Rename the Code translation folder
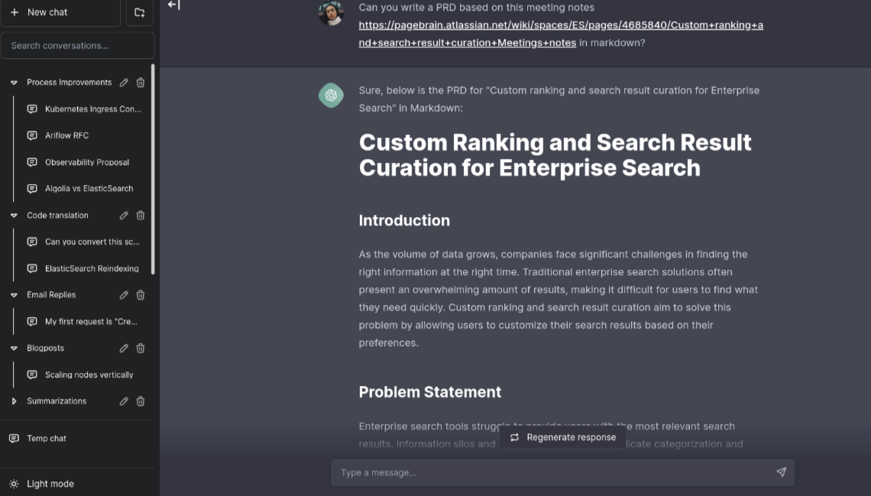871x496 pixels. point(124,215)
